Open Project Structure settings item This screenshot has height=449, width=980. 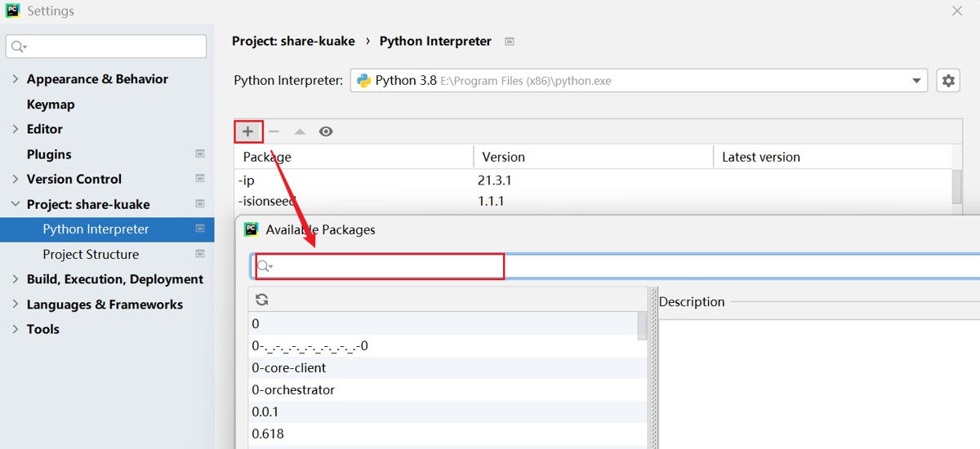(91, 254)
